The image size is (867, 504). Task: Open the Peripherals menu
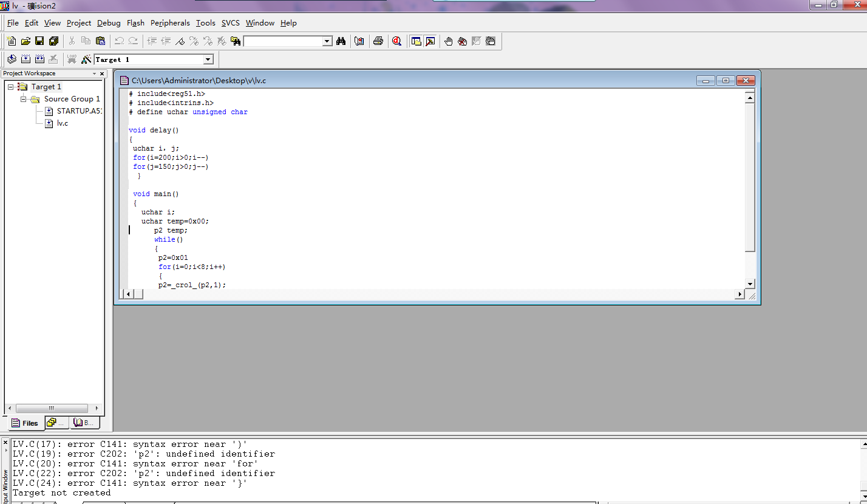(x=170, y=22)
